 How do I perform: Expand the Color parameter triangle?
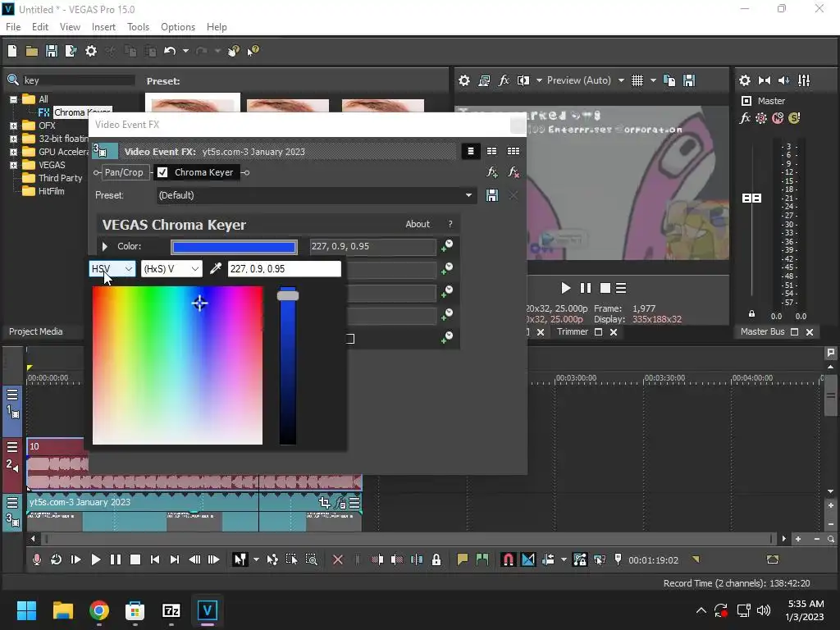(x=105, y=246)
